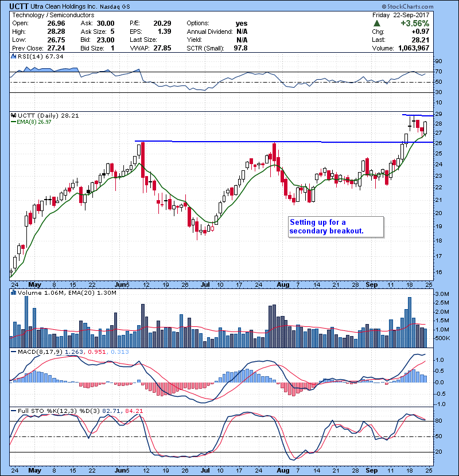The width and height of the screenshot is (459, 476).
Task: Click the green EMA(8) legend line marker
Action: point(14,122)
